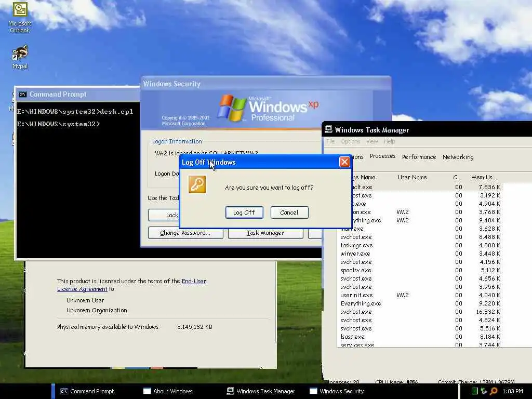Select svchost.exe row using 16,332 K
The image size is (532, 399).
tap(420, 312)
